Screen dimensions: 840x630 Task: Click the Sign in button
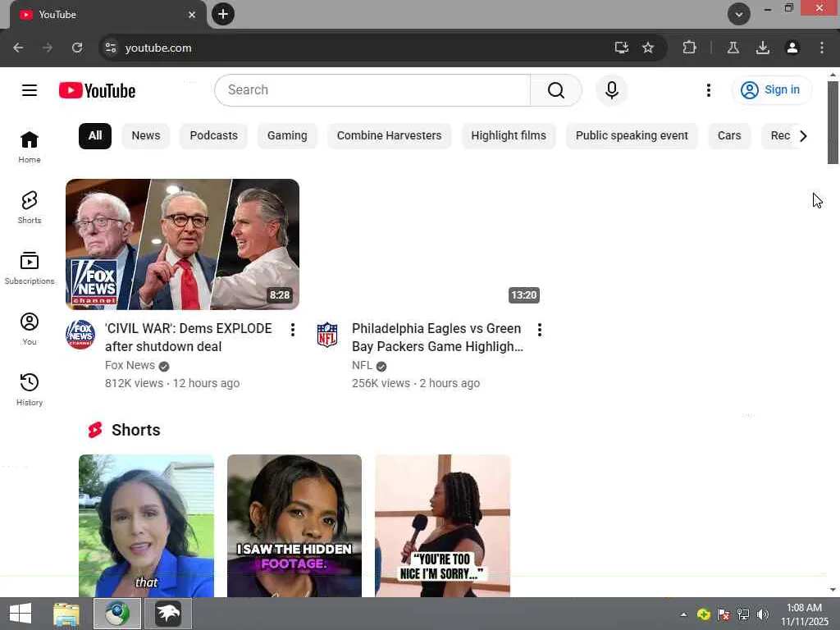pos(771,90)
